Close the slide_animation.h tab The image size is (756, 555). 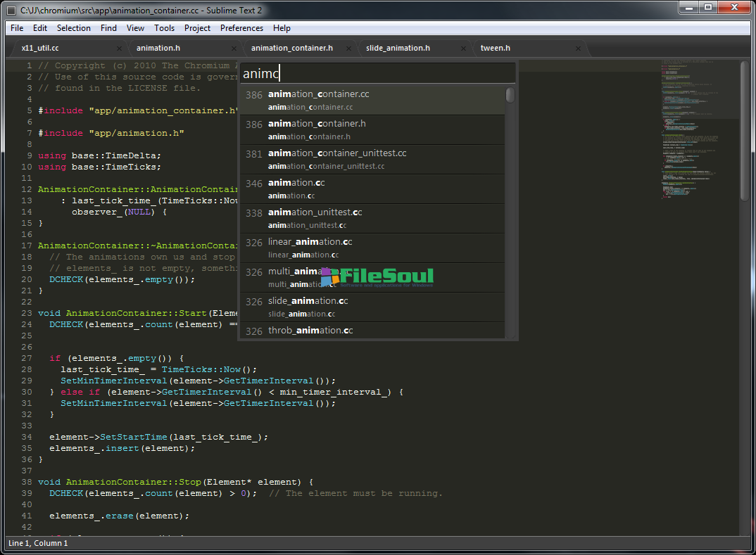click(463, 49)
